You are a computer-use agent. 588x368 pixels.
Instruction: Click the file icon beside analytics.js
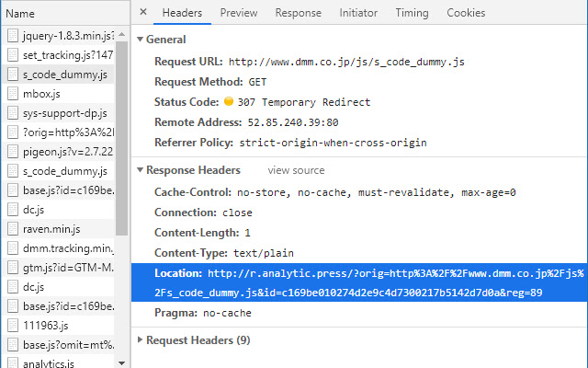(x=13, y=363)
